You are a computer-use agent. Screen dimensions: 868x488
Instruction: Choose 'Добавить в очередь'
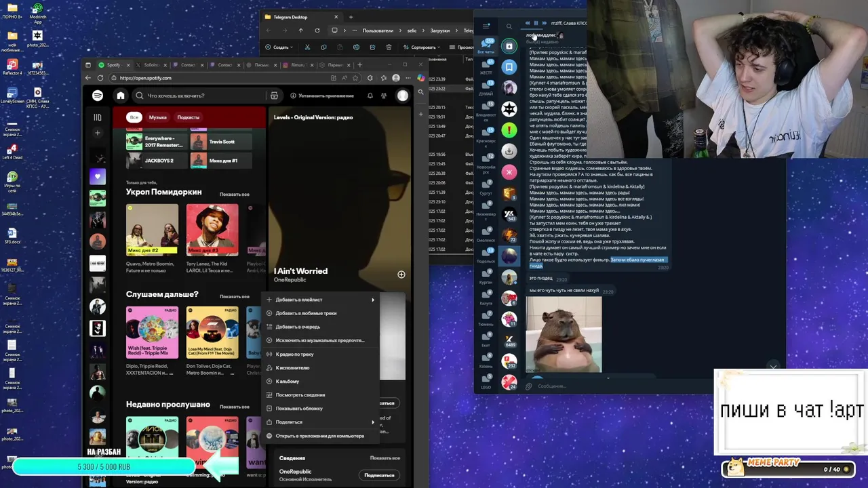(x=319, y=327)
